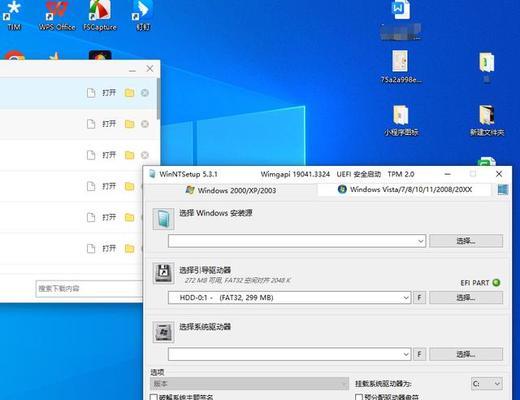Screen dimensions: 520x400
Task: Select the 新建文件夹 folder on the desktop
Action: 487,120
